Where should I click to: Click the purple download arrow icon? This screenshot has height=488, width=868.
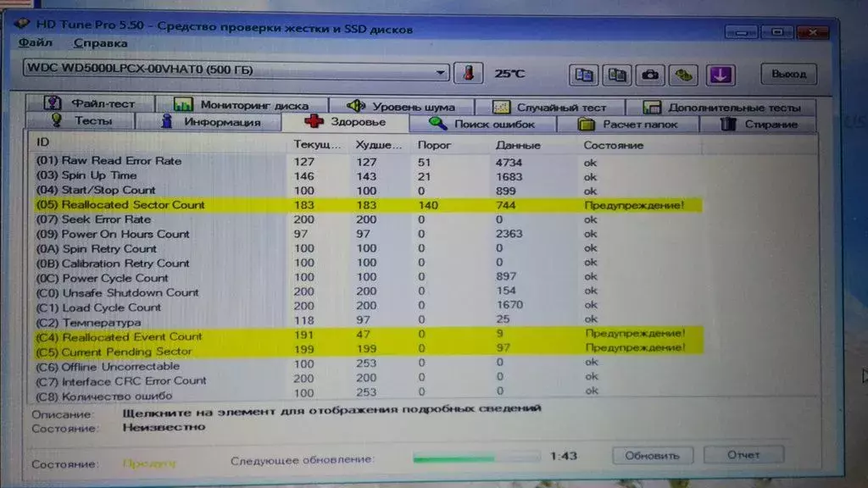point(721,75)
